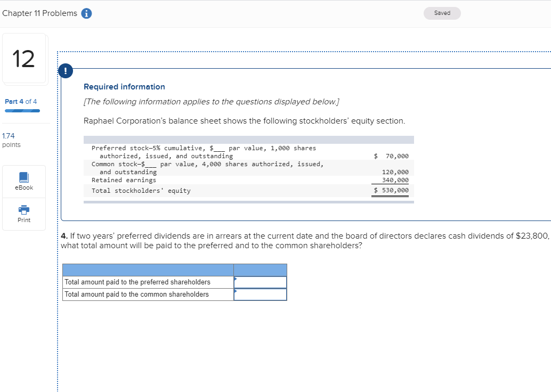Click Total stockholders' equity label
The height and width of the screenshot is (392, 551).
(x=141, y=191)
